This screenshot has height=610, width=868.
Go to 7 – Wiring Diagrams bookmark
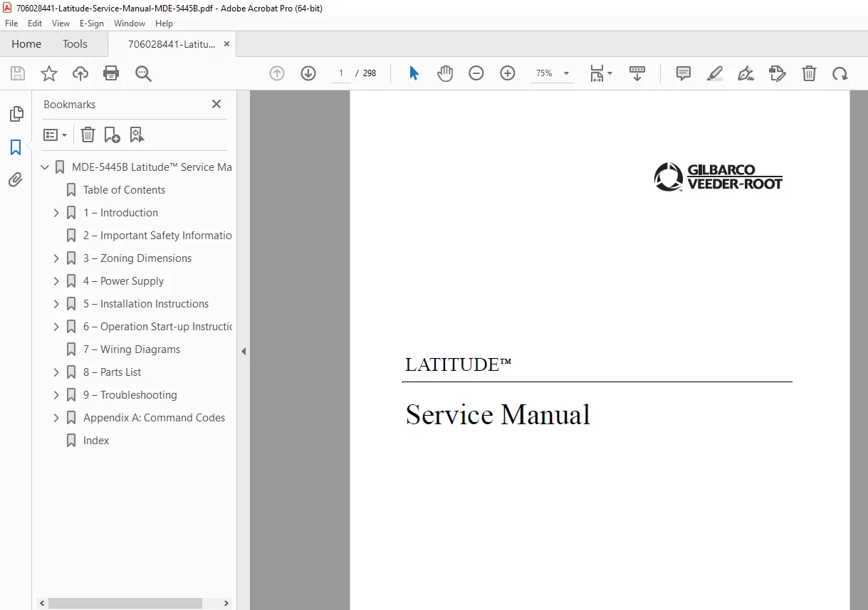point(132,349)
